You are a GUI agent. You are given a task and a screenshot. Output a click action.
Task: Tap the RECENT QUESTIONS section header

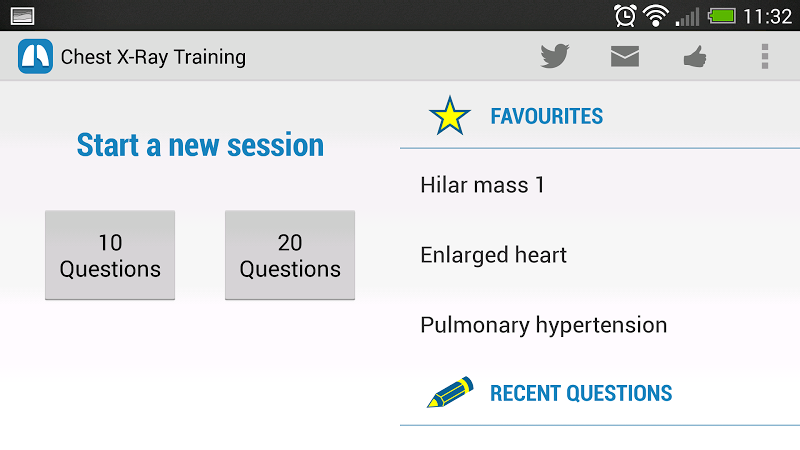pos(580,393)
